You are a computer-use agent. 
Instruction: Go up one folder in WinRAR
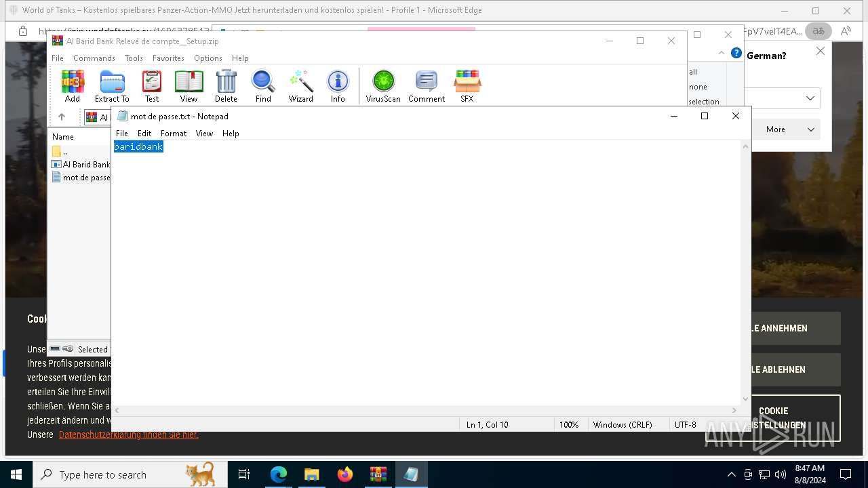62,117
